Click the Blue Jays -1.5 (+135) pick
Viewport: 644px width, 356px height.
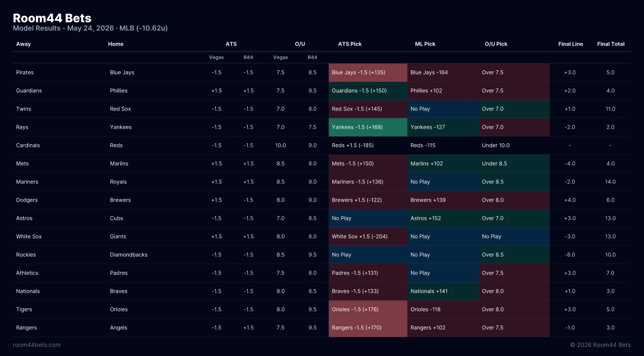click(x=368, y=72)
